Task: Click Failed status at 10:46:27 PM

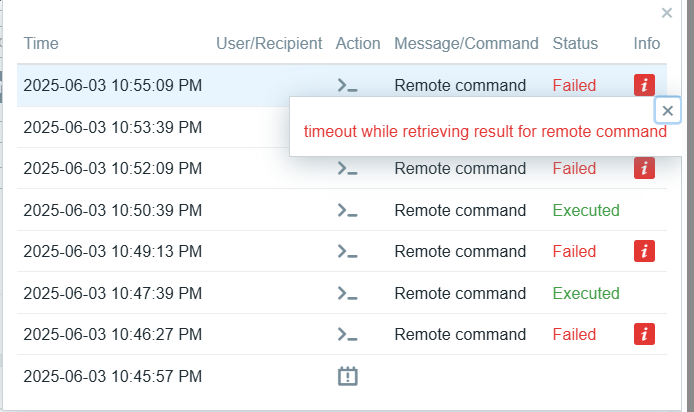Action: [574, 334]
